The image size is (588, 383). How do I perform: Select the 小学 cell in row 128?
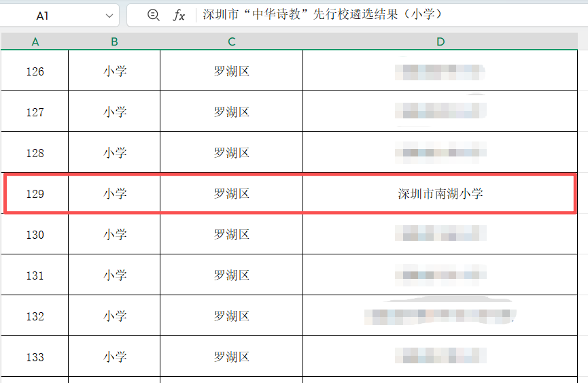(114, 152)
